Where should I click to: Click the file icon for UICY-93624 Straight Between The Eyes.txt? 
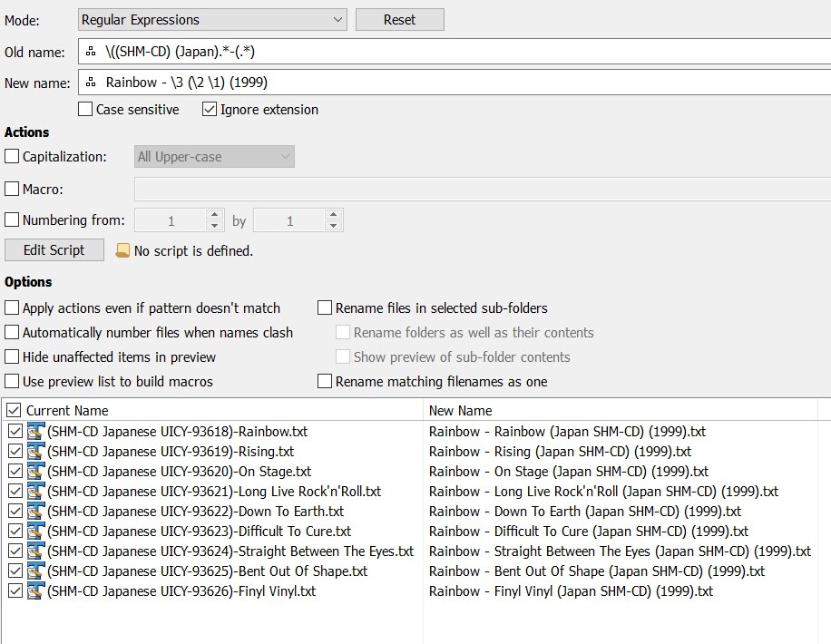click(36, 551)
